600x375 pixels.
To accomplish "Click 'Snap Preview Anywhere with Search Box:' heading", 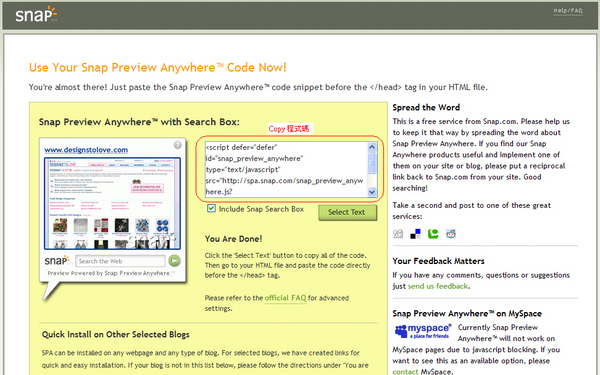I will [x=139, y=122].
